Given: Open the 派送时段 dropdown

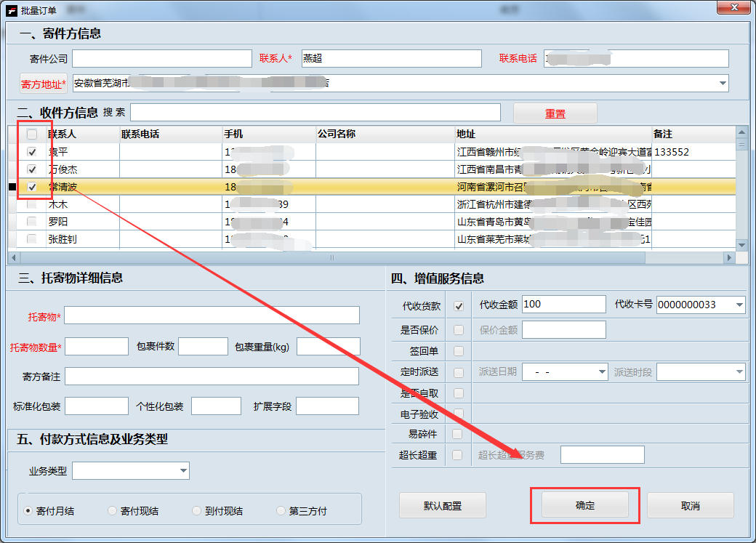Looking at the screenshot, I should coord(739,371).
